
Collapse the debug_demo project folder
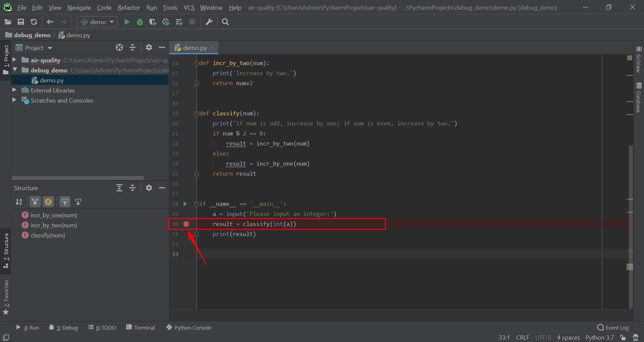(15, 70)
